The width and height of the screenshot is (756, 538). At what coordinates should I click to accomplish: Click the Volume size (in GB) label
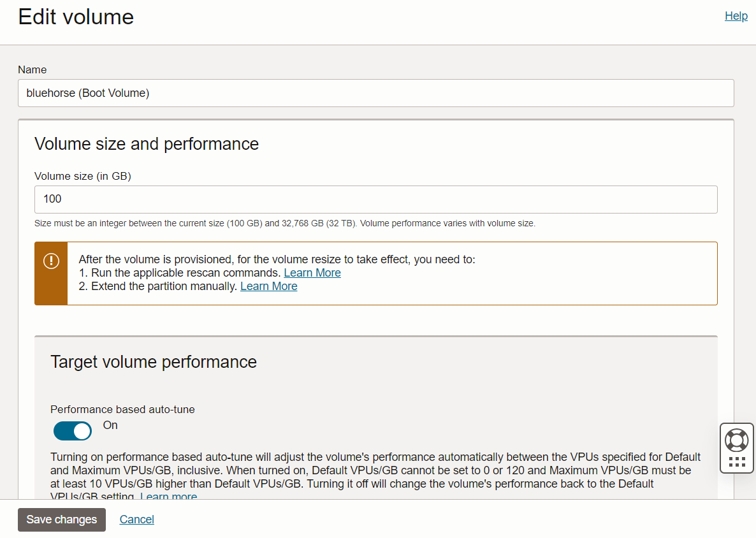tap(83, 176)
